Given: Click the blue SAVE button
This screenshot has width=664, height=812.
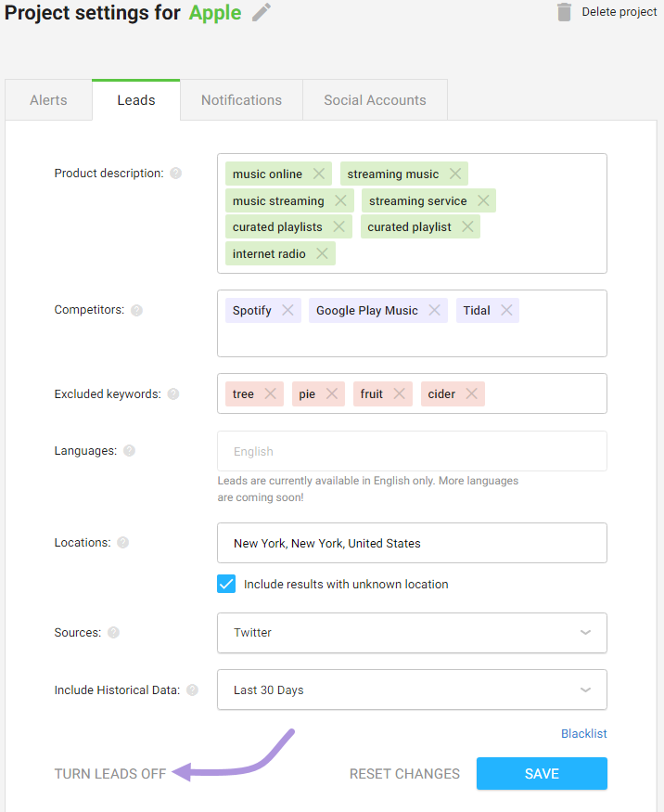Looking at the screenshot, I should [x=542, y=774].
